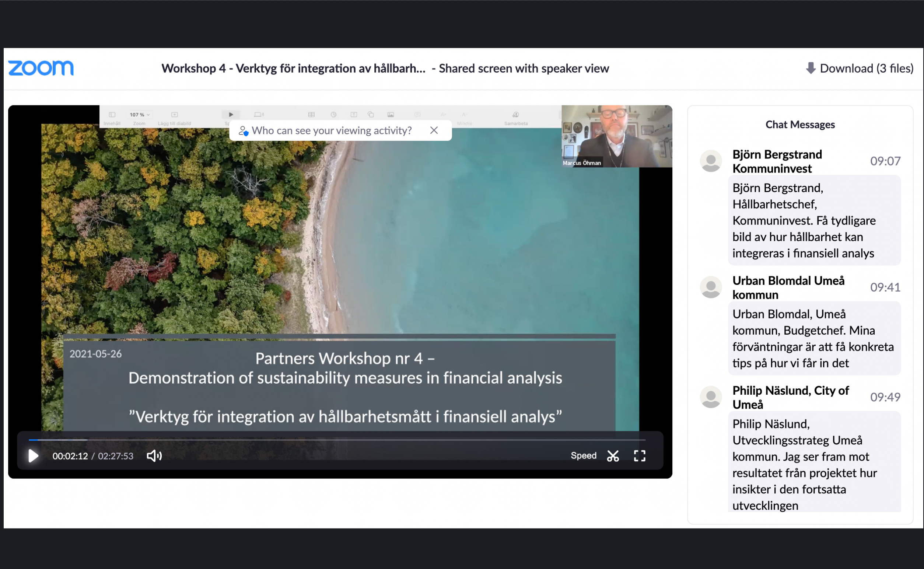Click the privacy person icon in the notice
This screenshot has width=924, height=569.
pyautogui.click(x=243, y=130)
